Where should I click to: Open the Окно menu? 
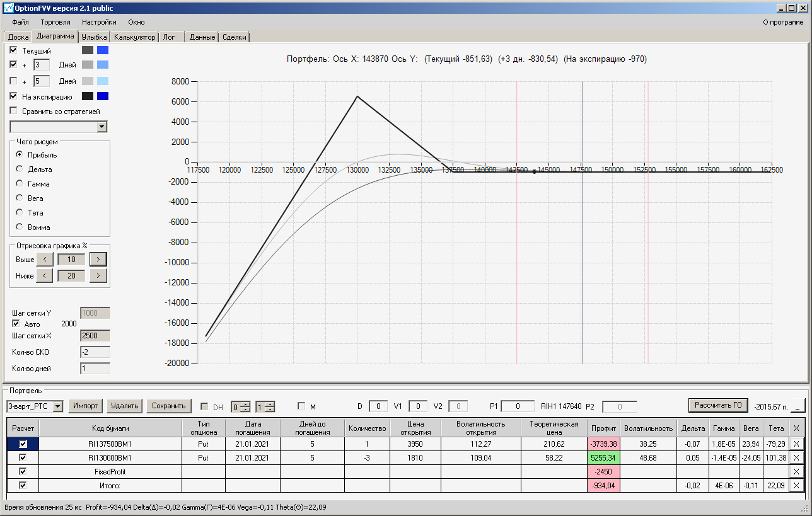pyautogui.click(x=136, y=22)
